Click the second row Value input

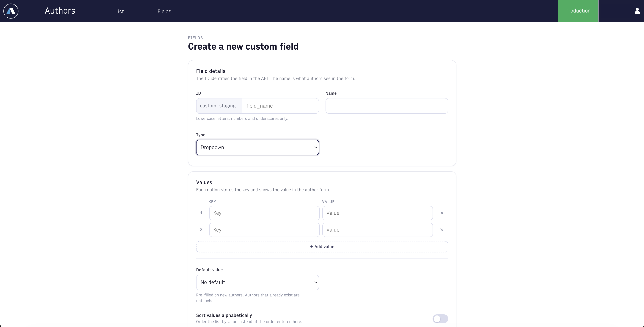[378, 230]
